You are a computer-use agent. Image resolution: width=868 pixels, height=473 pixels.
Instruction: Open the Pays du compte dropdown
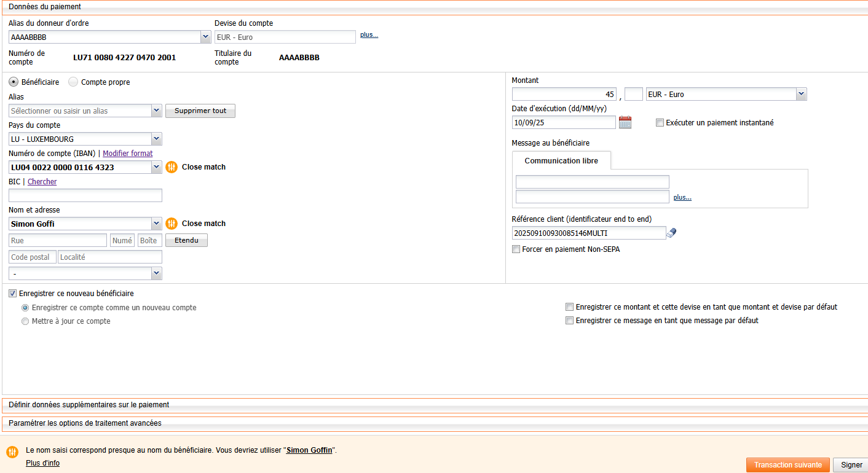pyautogui.click(x=156, y=139)
